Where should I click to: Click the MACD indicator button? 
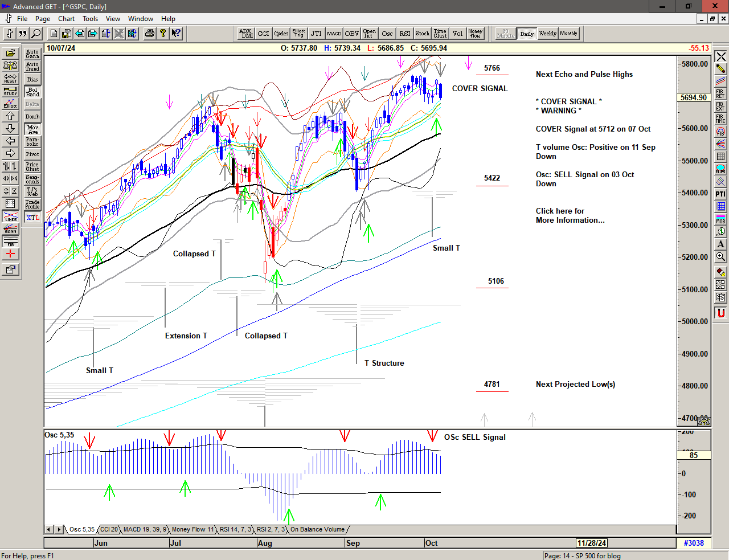334,34
